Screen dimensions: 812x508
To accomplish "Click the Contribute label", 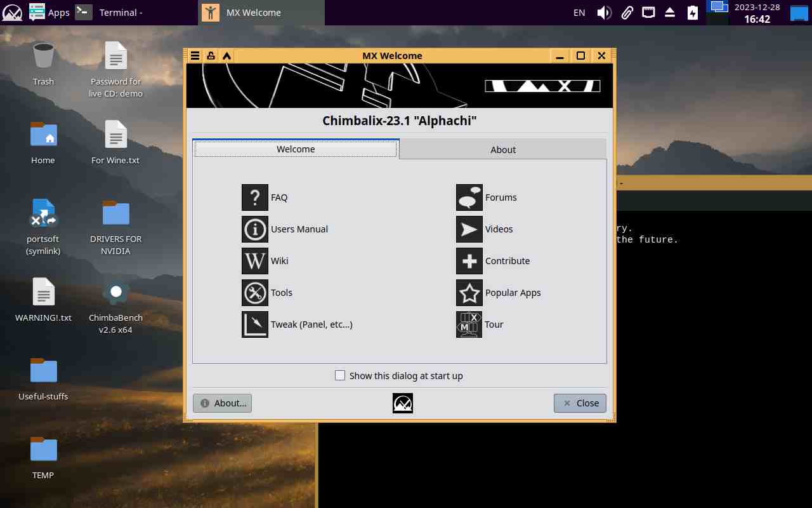I will pyautogui.click(x=507, y=261).
